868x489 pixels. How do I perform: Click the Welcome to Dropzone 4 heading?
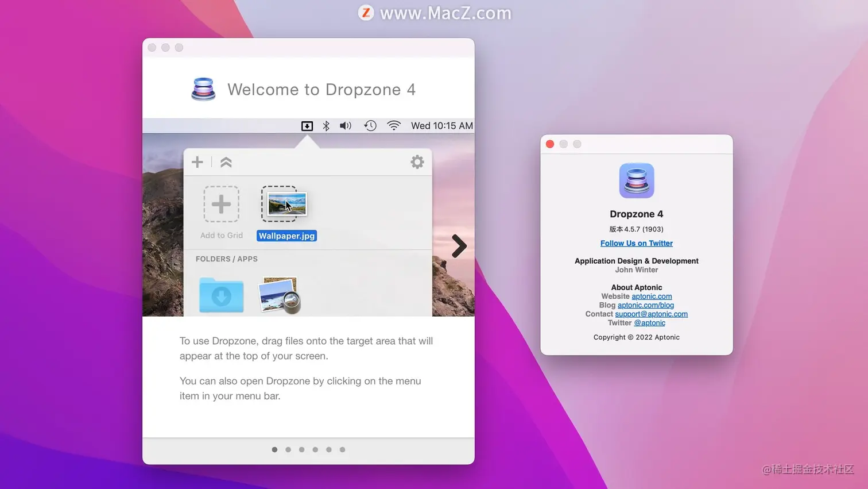point(321,90)
